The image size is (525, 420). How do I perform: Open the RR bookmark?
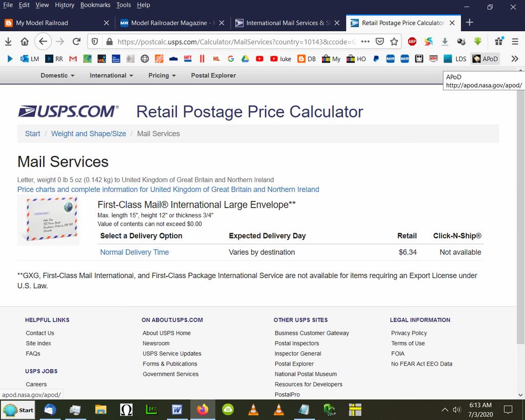point(54,59)
